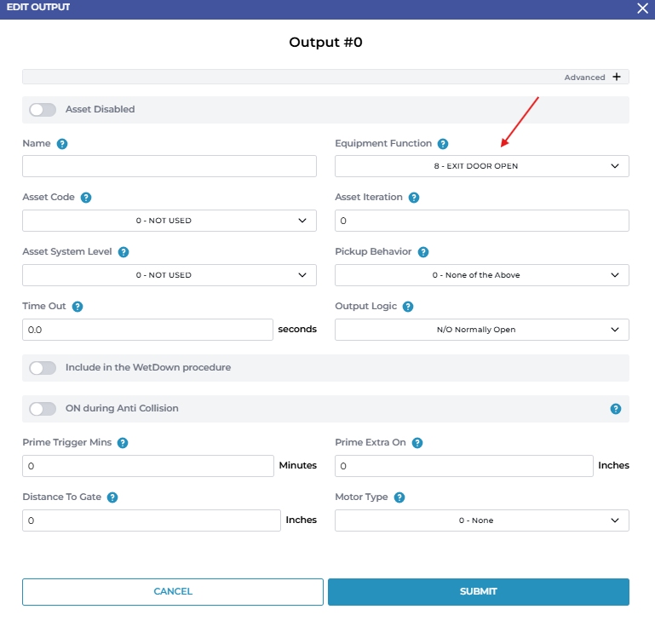Screen dimensions: 655x644
Task: Click the CANCEL button
Action: [x=173, y=591]
